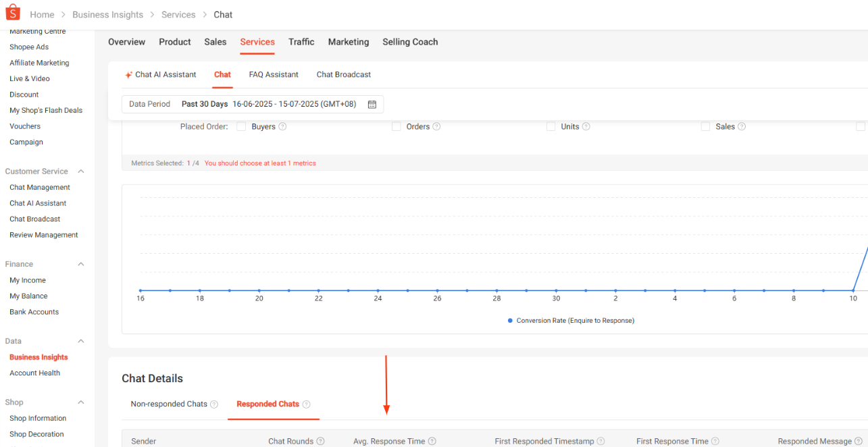Open Live & Video in the sidebar
This screenshot has width=868, height=447.
(30, 79)
